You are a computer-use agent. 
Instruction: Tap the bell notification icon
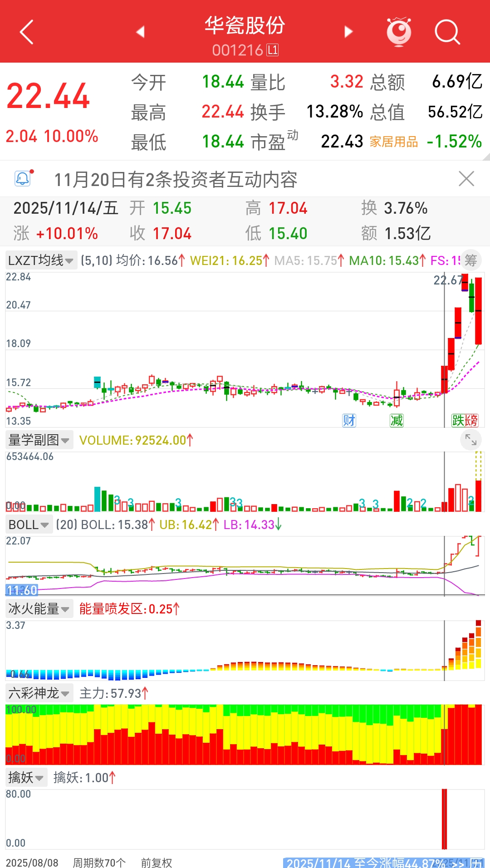click(x=23, y=178)
